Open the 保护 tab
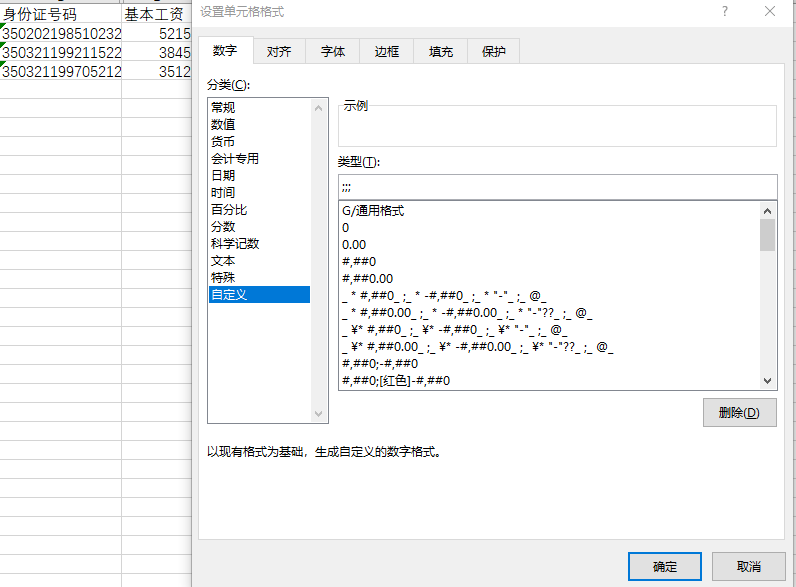The width and height of the screenshot is (796, 587). pos(493,51)
